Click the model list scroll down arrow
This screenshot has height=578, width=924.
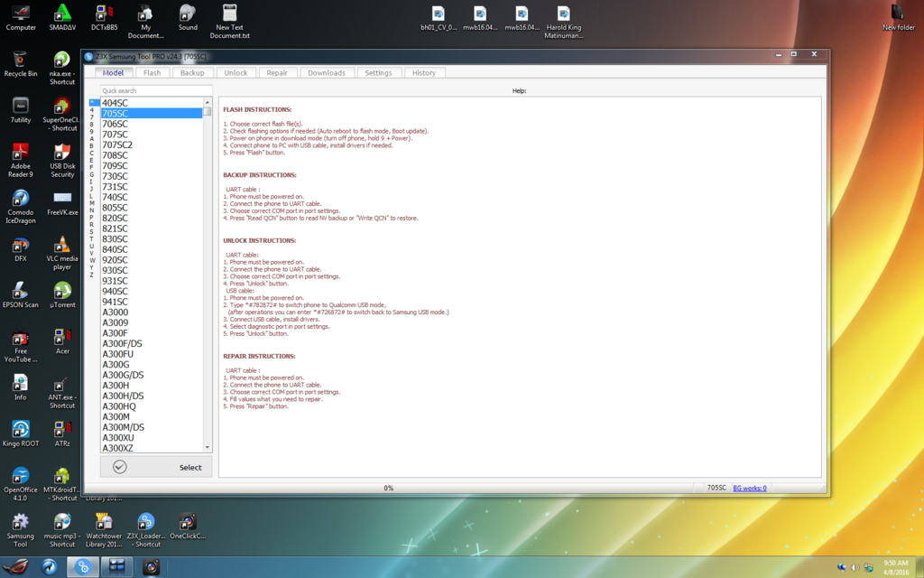coord(208,447)
